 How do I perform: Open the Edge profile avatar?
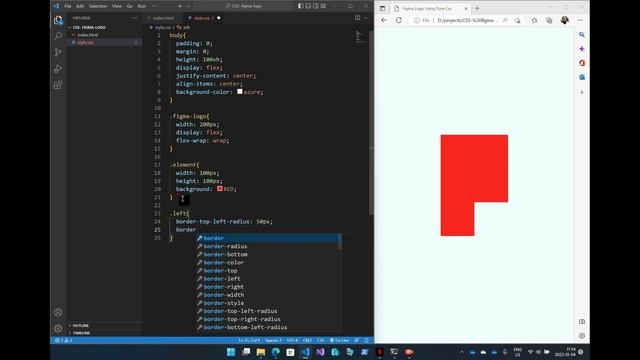coord(565,20)
